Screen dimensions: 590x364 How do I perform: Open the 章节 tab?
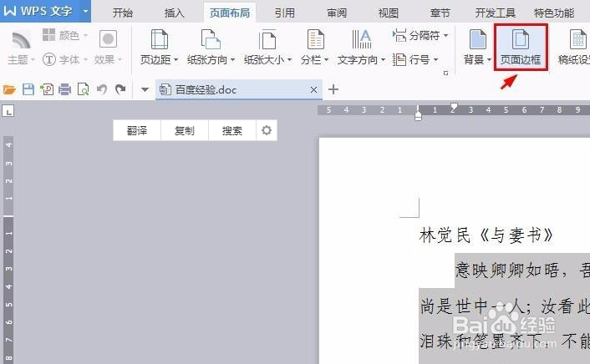(440, 13)
